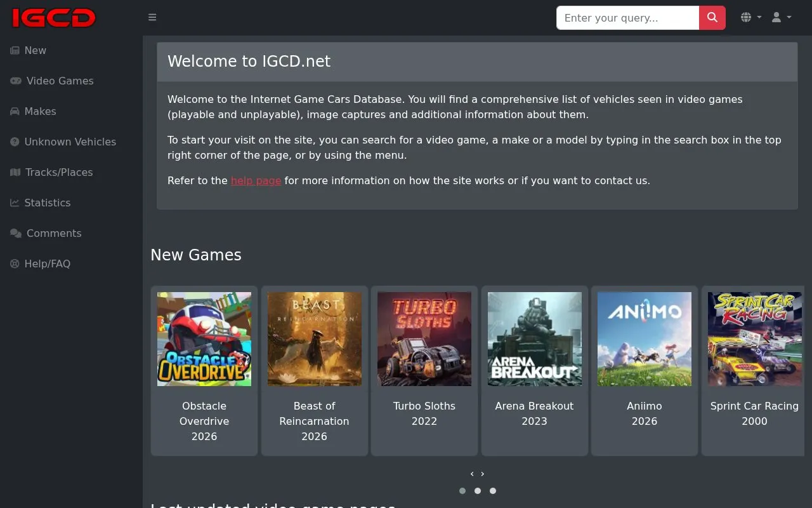The image size is (812, 508).
Task: Open Tracks/Places menu label
Action: tap(59, 172)
